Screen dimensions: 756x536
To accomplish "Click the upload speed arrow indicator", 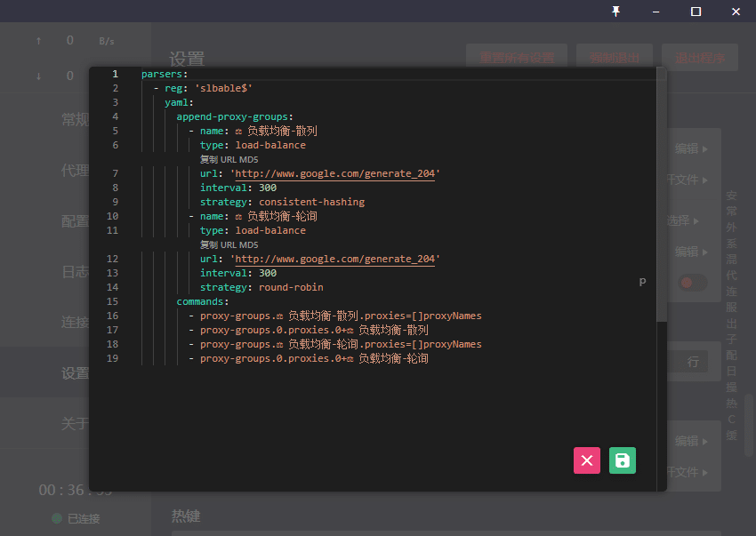I will (38, 41).
